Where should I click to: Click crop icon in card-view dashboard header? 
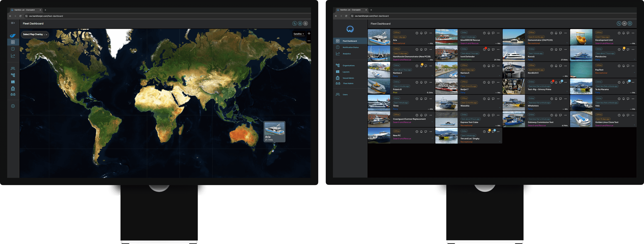(619, 23)
